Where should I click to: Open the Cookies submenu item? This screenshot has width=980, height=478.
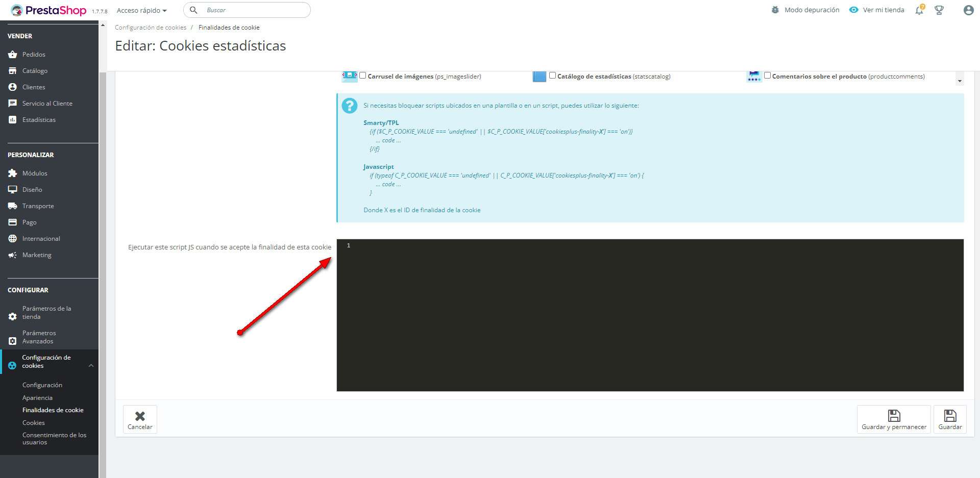click(x=34, y=423)
